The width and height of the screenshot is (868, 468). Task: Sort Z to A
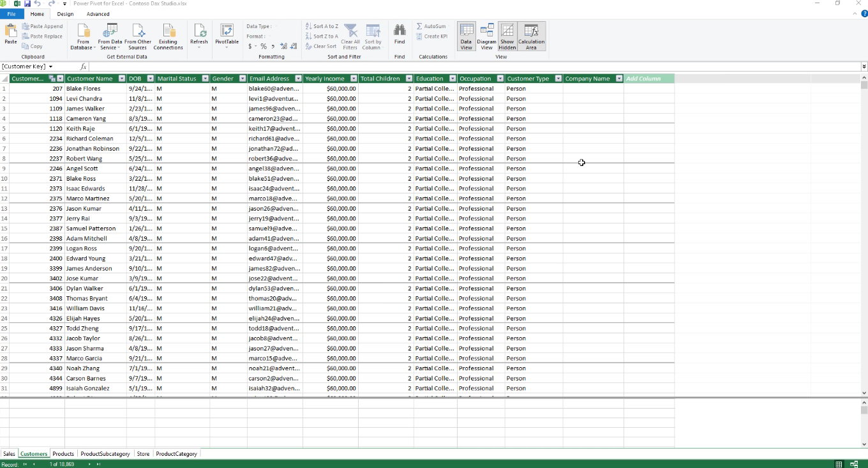click(x=322, y=36)
